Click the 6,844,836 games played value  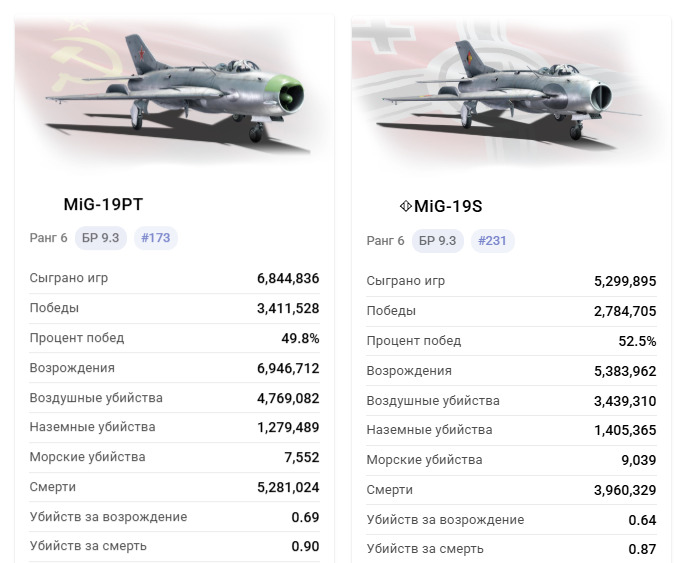click(288, 278)
